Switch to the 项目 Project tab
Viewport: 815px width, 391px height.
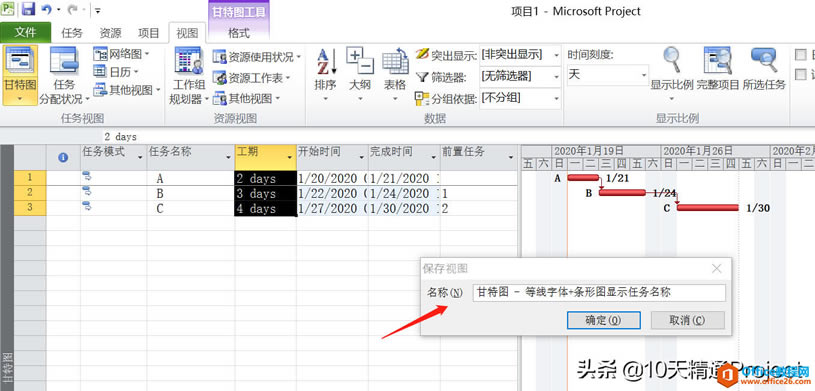click(149, 33)
